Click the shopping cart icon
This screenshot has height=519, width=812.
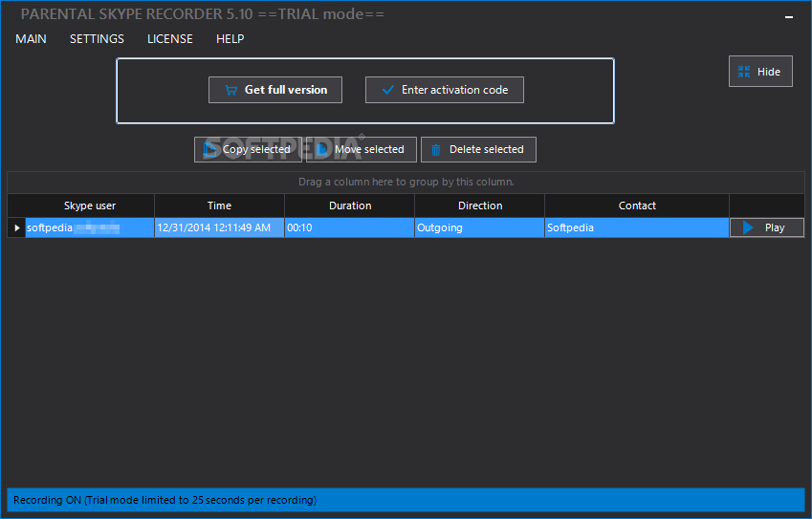click(230, 90)
